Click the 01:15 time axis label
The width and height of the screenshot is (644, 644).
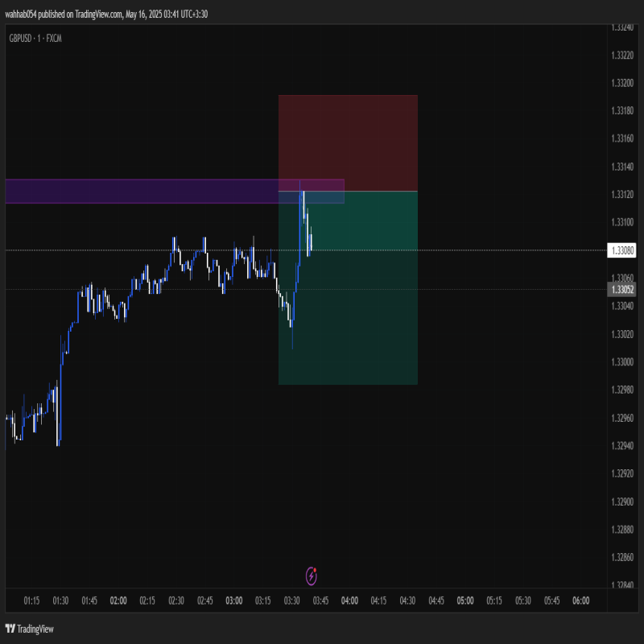[31, 601]
